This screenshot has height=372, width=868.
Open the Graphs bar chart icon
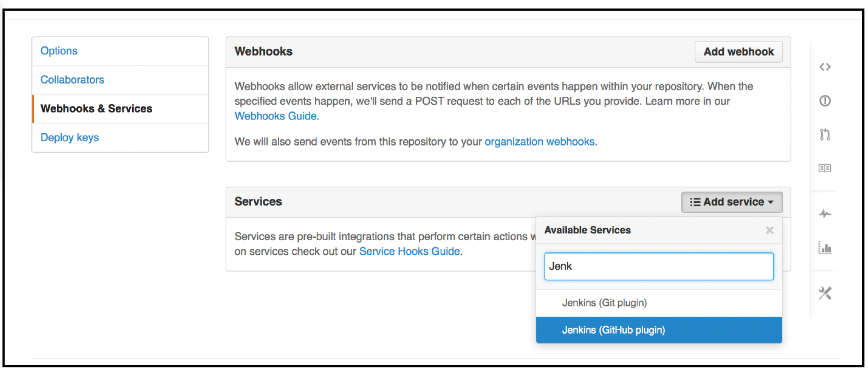pos(825,247)
